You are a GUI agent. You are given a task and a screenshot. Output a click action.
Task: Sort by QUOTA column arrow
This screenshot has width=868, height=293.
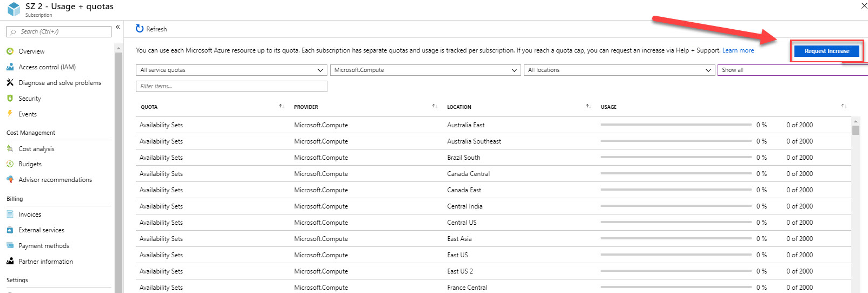(x=281, y=106)
